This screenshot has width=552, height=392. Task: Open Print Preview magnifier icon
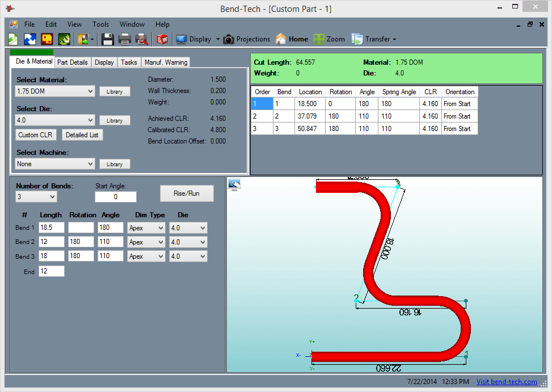coord(142,39)
